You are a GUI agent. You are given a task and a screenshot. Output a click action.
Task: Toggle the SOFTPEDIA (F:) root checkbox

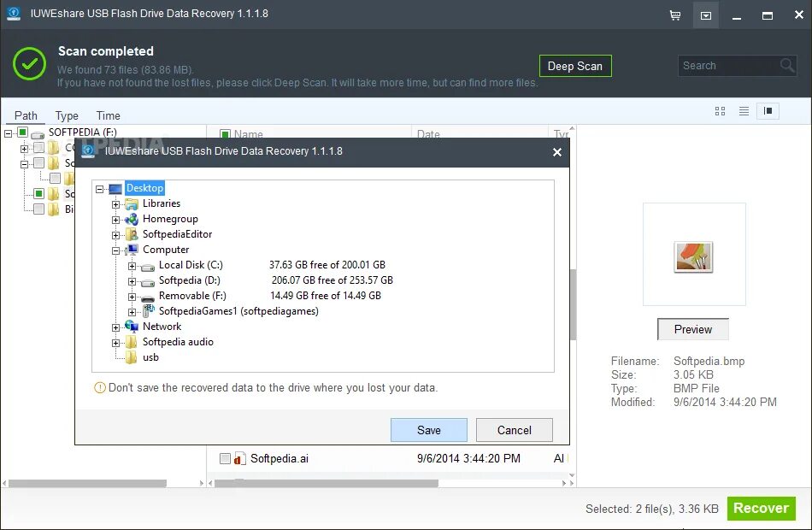pyautogui.click(x=22, y=132)
